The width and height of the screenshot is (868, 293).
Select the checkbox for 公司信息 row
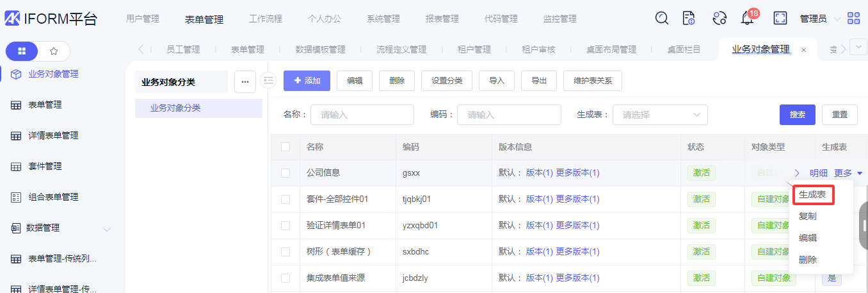(285, 173)
